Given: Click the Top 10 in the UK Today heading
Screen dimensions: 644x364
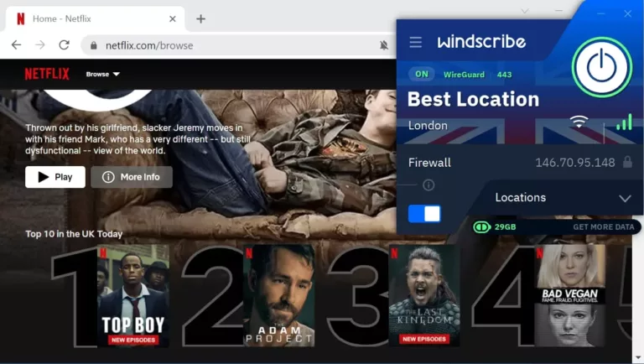Looking at the screenshot, I should pos(74,234).
